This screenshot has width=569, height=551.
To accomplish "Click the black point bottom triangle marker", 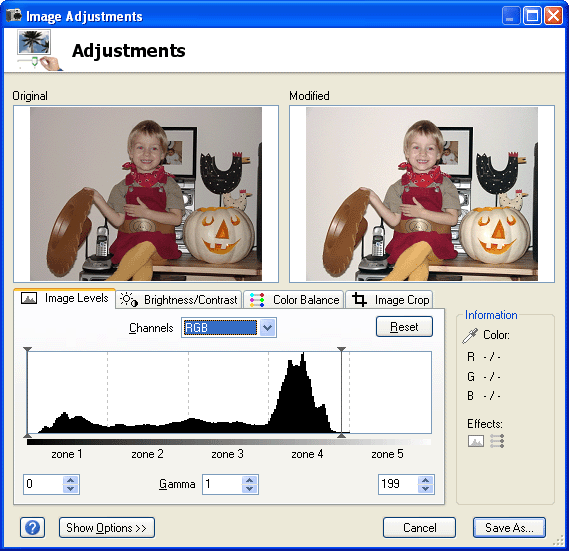I will (28, 435).
